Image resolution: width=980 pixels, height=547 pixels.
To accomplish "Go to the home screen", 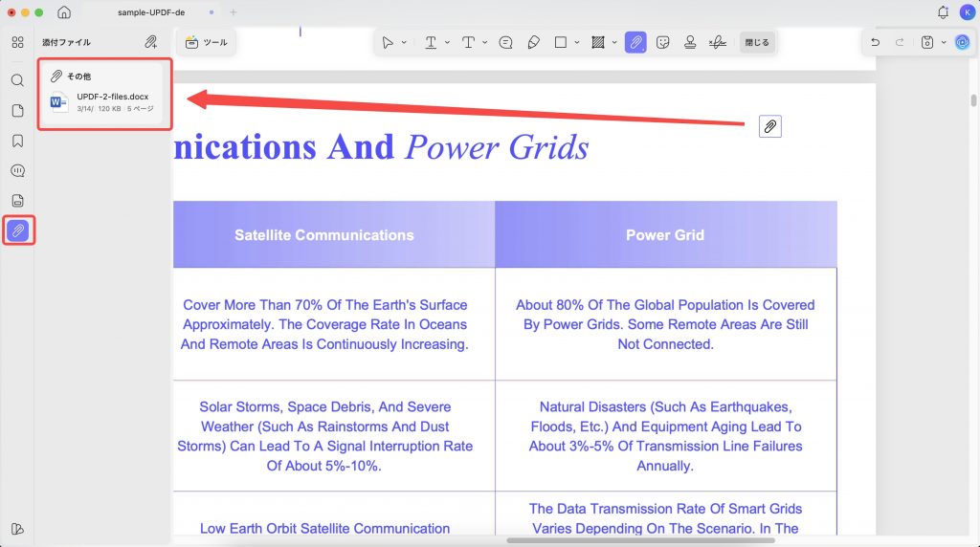I will [64, 12].
